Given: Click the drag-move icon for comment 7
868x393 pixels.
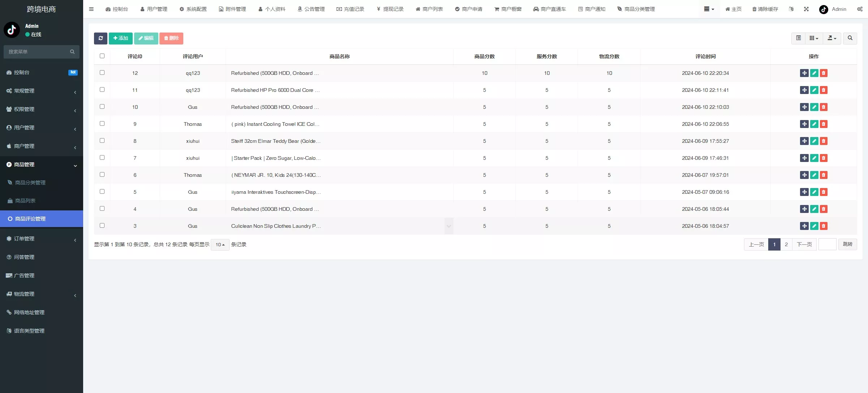Looking at the screenshot, I should click(804, 158).
